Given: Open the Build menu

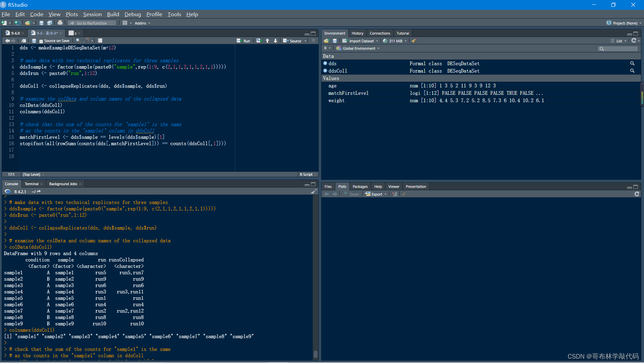Looking at the screenshot, I should [113, 14].
